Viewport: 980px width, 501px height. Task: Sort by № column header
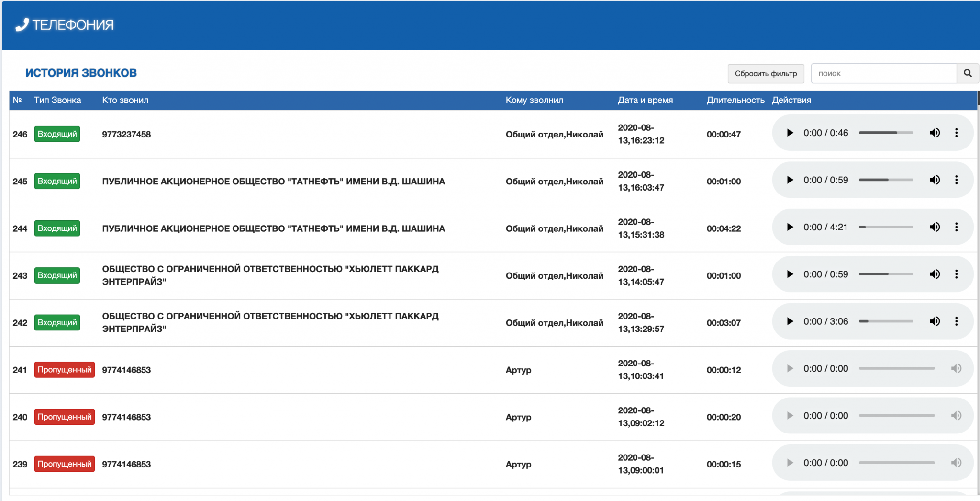(x=17, y=100)
